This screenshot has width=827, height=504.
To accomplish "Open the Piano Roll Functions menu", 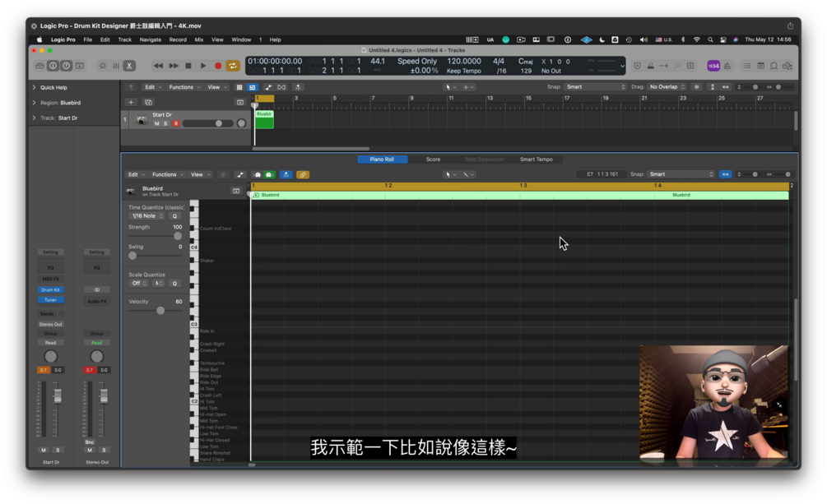I will pyautogui.click(x=167, y=174).
